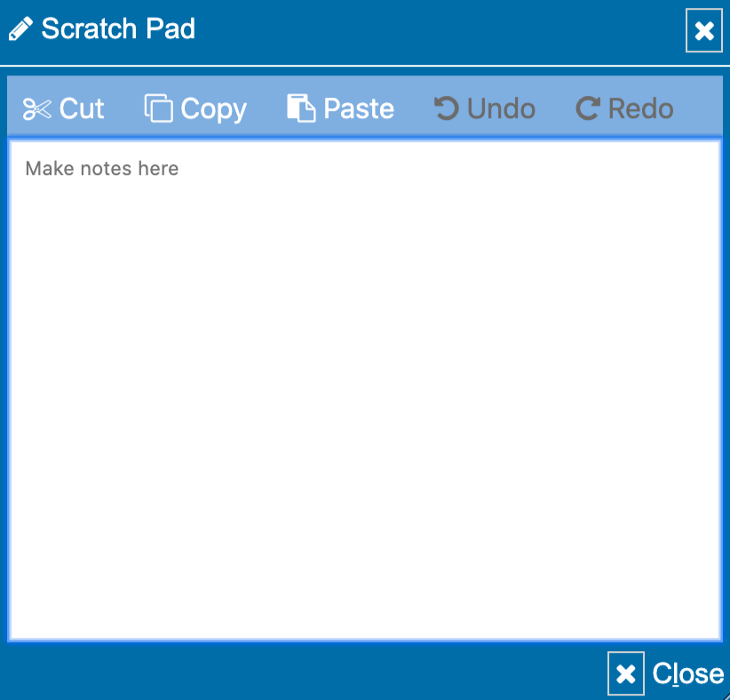This screenshot has width=730, height=700.
Task: Click the pencil icon in the title bar
Action: tap(21, 28)
